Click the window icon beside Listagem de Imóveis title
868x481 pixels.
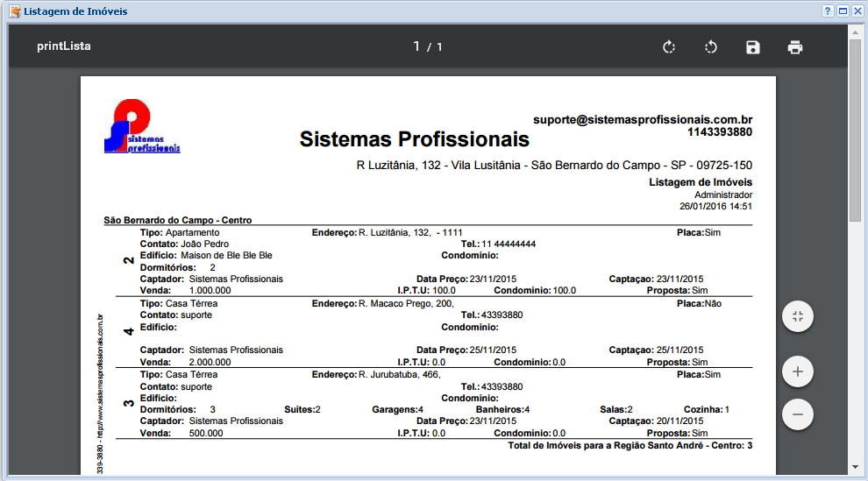pyautogui.click(x=14, y=11)
